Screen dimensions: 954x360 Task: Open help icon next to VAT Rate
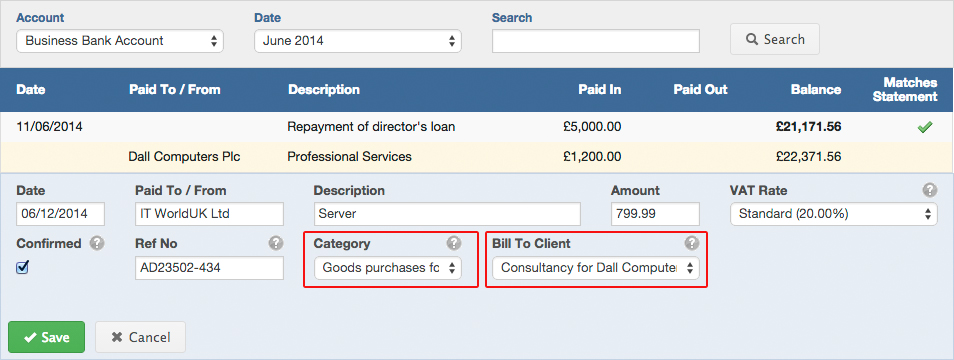pyautogui.click(x=929, y=190)
